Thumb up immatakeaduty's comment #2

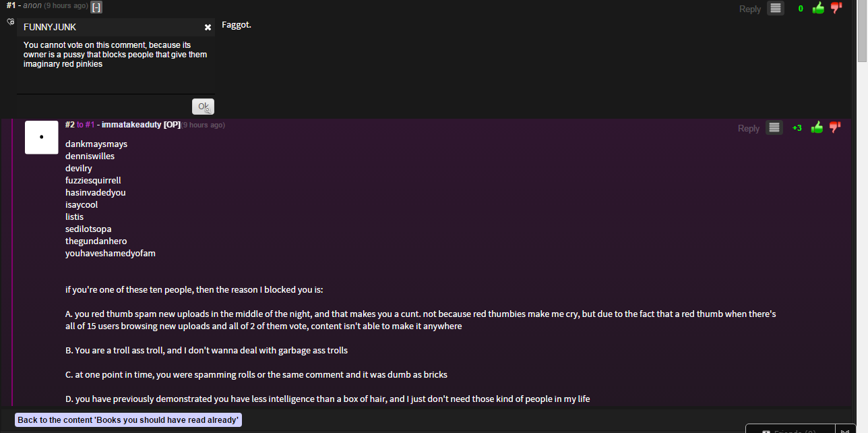click(x=817, y=127)
